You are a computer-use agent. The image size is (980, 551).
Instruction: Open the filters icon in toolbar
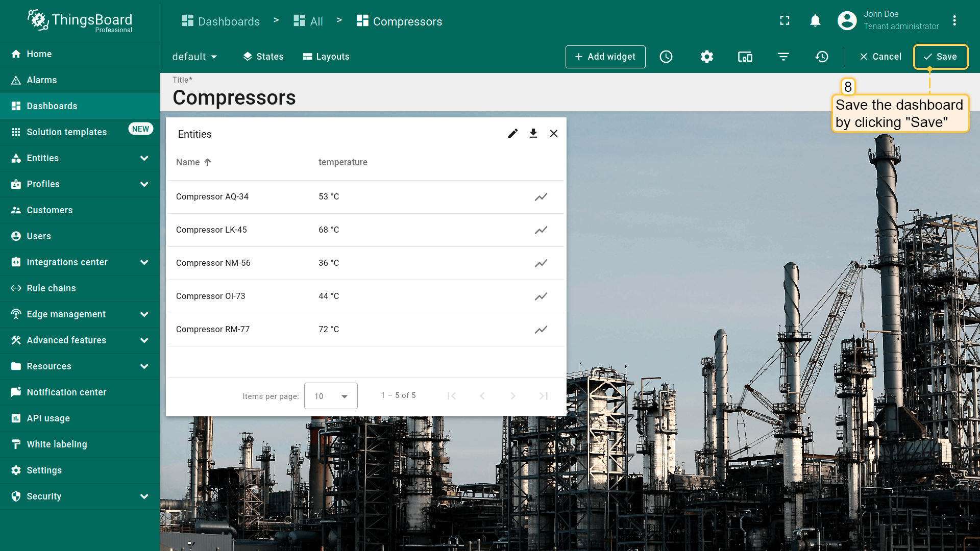tap(783, 57)
